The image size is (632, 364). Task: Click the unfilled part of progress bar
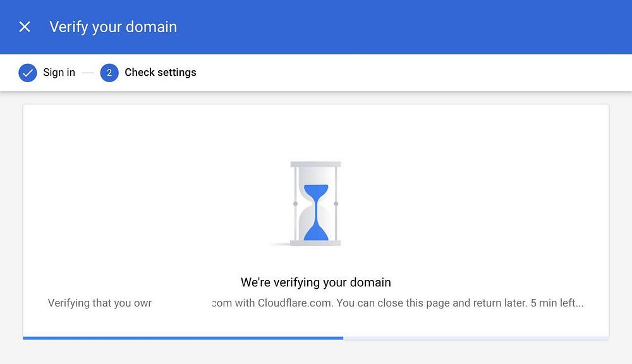tap(475, 338)
